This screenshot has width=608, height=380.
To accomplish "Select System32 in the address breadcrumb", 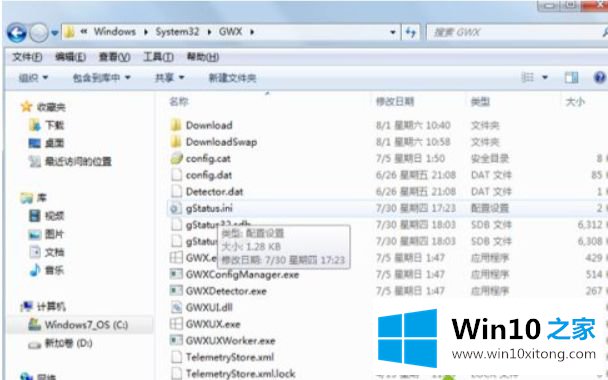I will [x=177, y=32].
